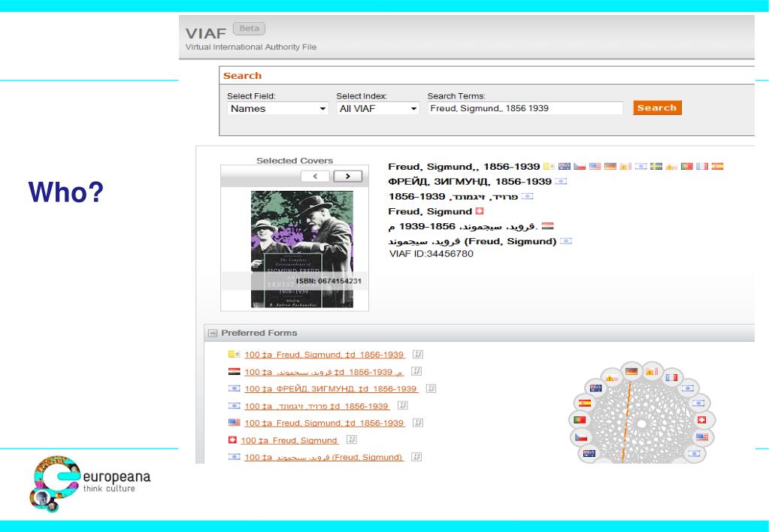Click the record icon next to Arabic '(Freud, Sigmund)'
Viewport: 769px width, 532px height.
point(416,457)
